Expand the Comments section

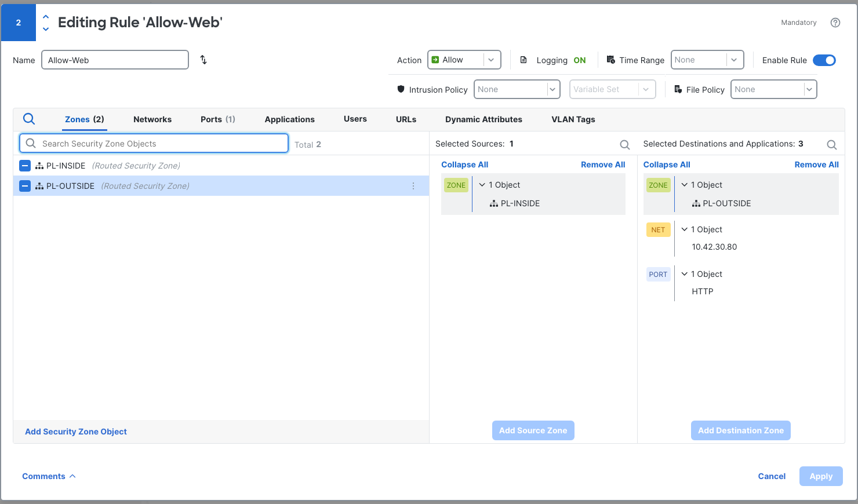pyautogui.click(x=49, y=476)
